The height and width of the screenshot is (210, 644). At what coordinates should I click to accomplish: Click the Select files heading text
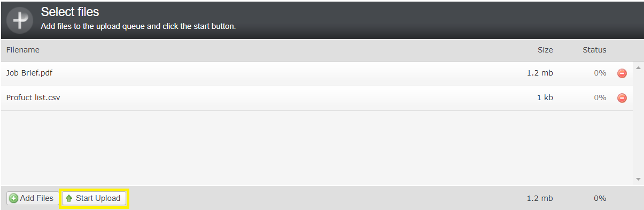pyautogui.click(x=70, y=12)
